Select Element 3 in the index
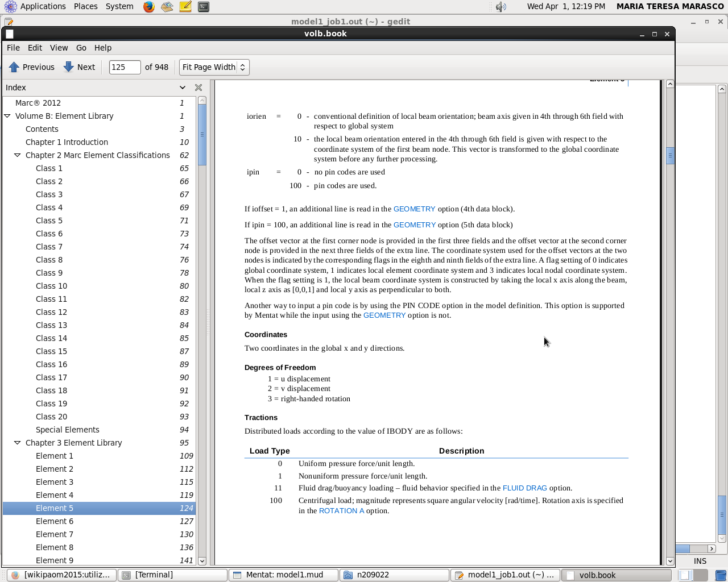728x582 pixels. click(100, 482)
